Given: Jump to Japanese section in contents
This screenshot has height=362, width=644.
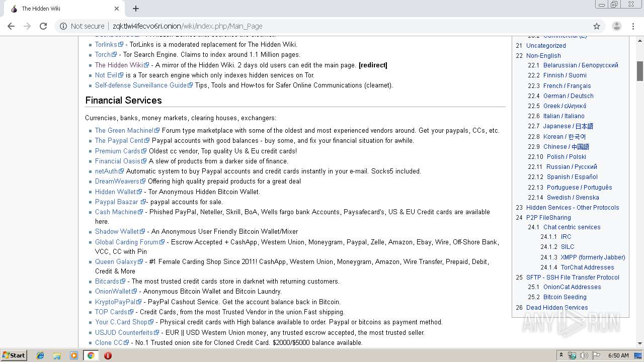Looking at the screenshot, I should click(x=568, y=126).
